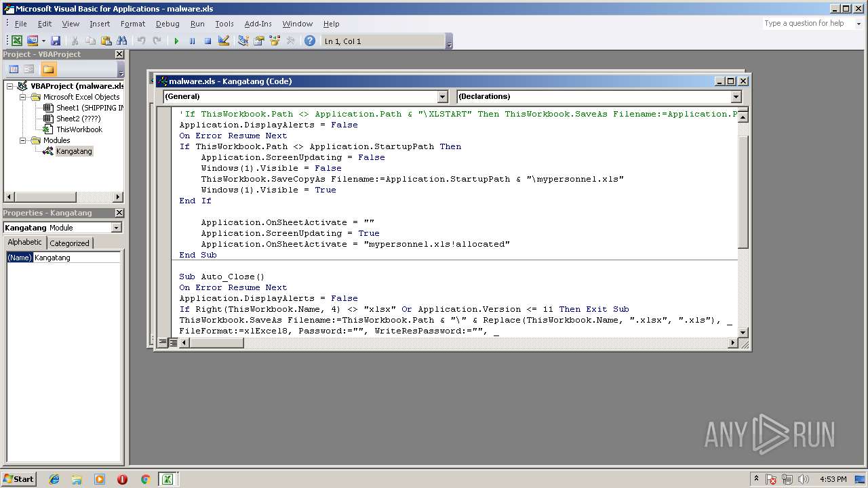Open the Run menu
This screenshot has width=868, height=488.
tap(197, 24)
